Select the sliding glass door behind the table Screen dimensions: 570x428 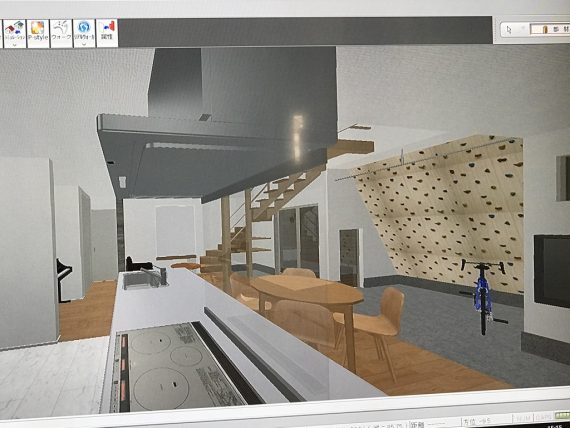click(297, 240)
